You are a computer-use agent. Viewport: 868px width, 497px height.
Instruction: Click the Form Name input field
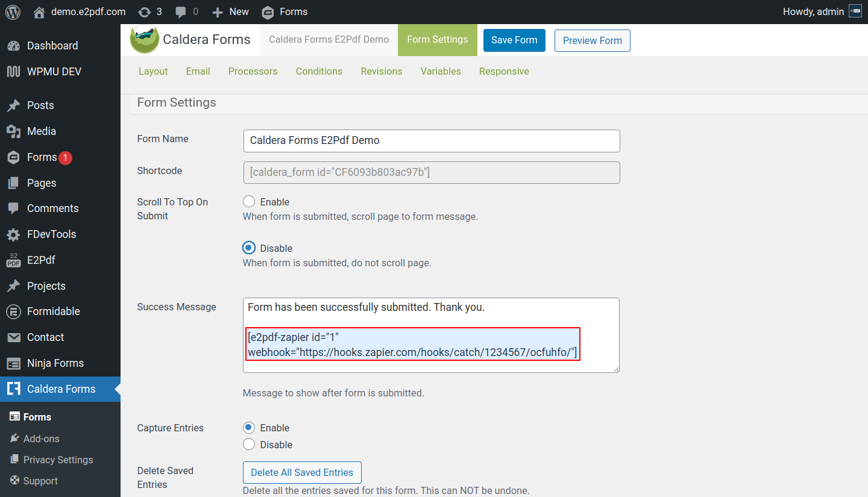point(431,141)
